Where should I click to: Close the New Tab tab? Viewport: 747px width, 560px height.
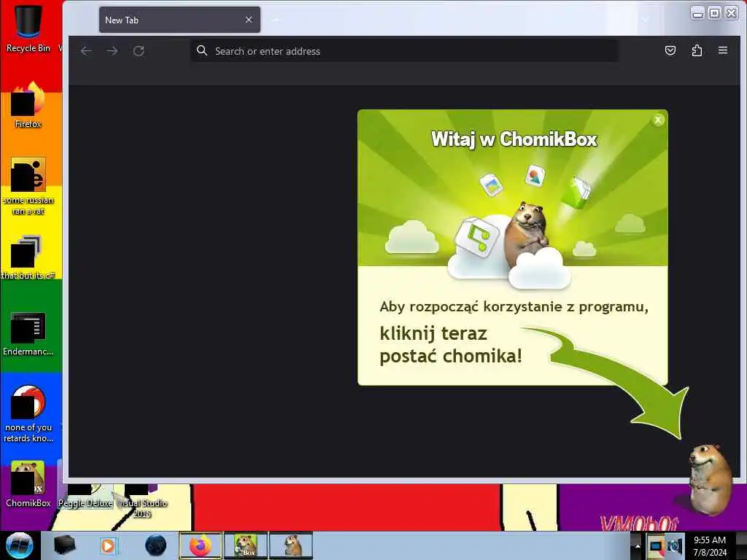(249, 20)
